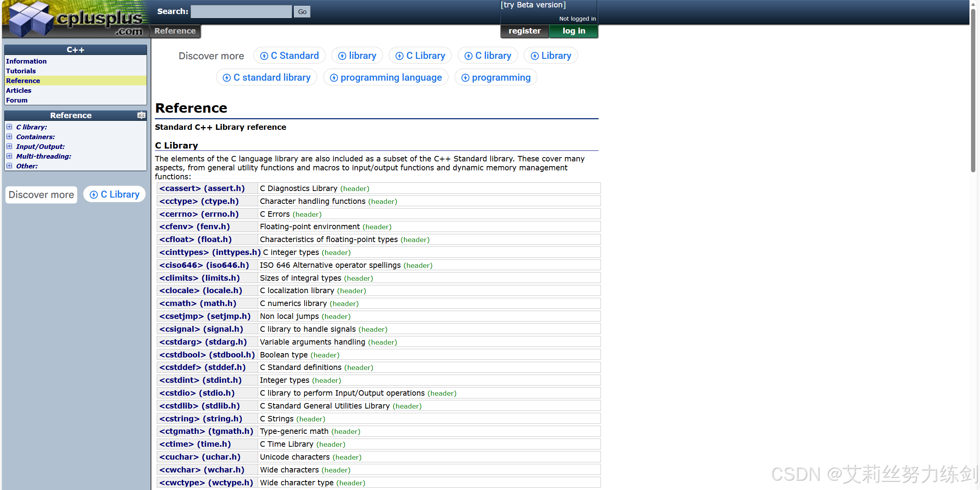Click the vertical page scrollbar
The image size is (980, 490).
coord(973,90)
